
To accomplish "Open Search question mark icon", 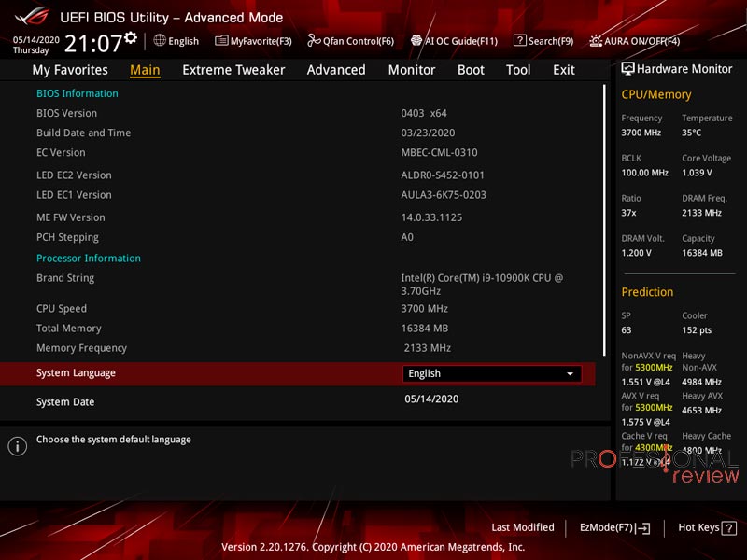I will pyautogui.click(x=519, y=40).
